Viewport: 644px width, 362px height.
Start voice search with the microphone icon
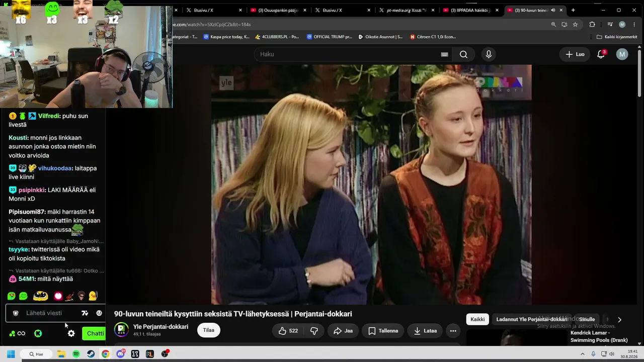pos(489,54)
